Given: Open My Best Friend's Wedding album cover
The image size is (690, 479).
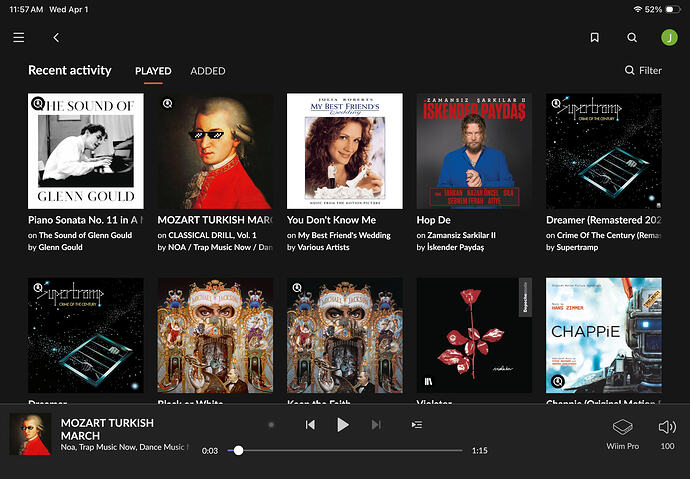Looking at the screenshot, I should (345, 151).
